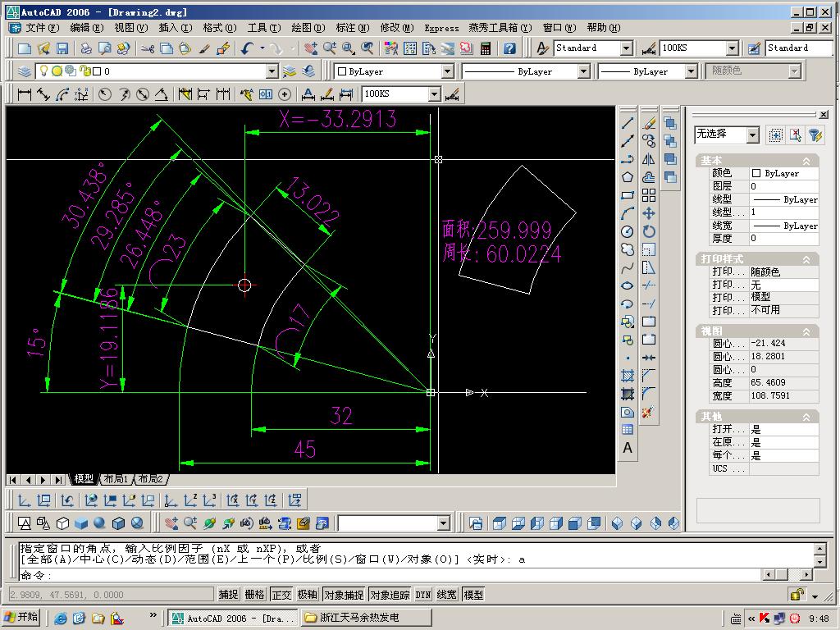Open the Help question mark icon
Screen dimensions: 840x630
click(x=510, y=48)
